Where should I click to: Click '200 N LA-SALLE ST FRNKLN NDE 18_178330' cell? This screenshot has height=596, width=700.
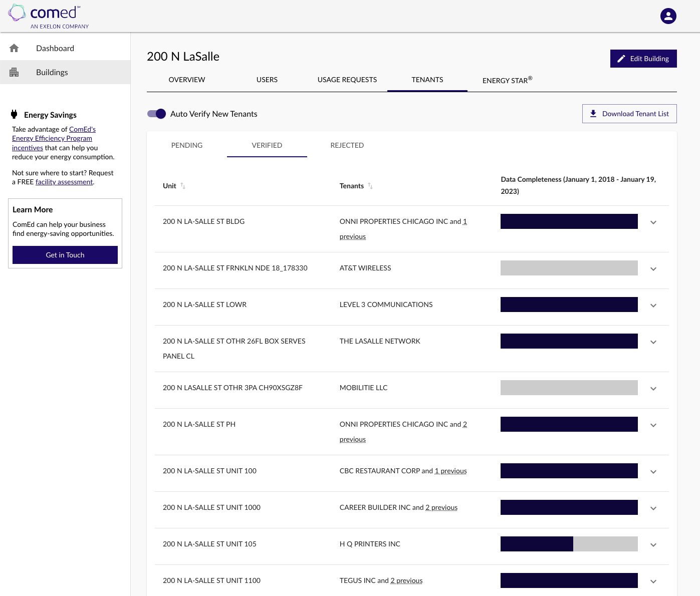pos(235,268)
